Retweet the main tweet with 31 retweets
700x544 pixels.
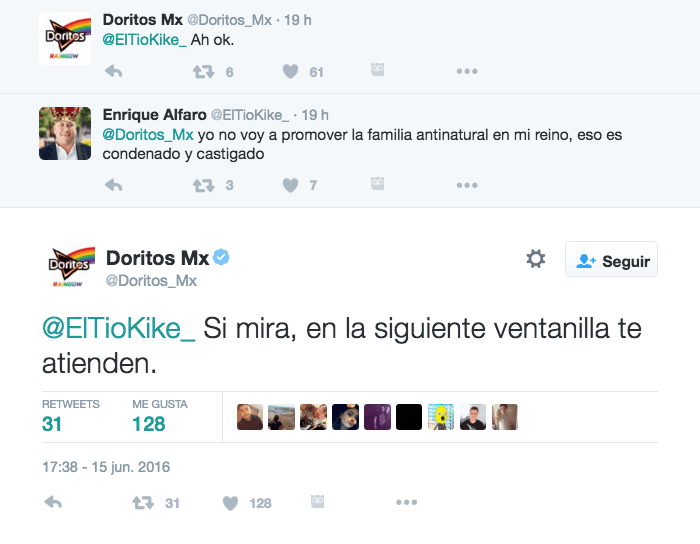(144, 502)
